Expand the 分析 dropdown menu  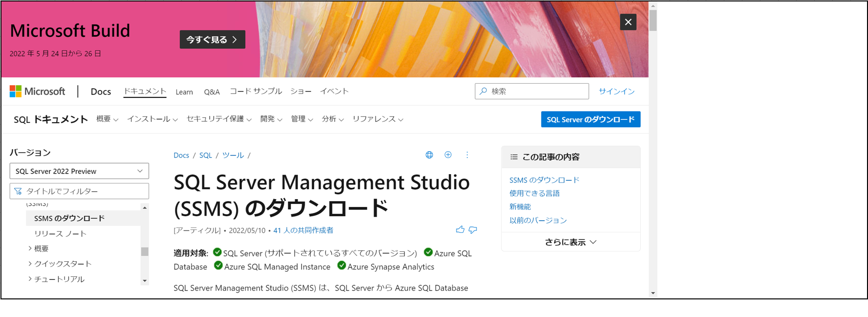[333, 119]
